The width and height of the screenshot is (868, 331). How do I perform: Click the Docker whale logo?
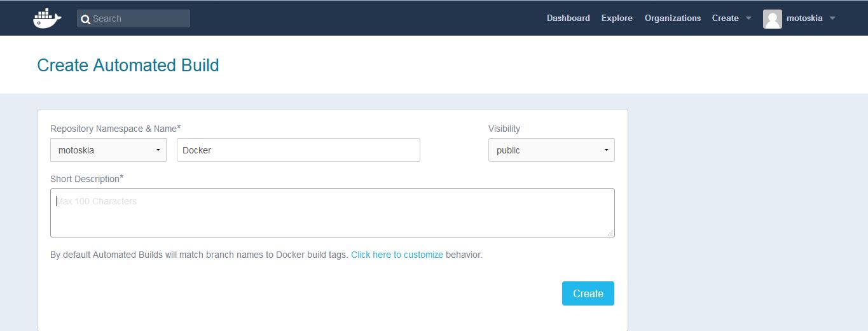[47, 18]
